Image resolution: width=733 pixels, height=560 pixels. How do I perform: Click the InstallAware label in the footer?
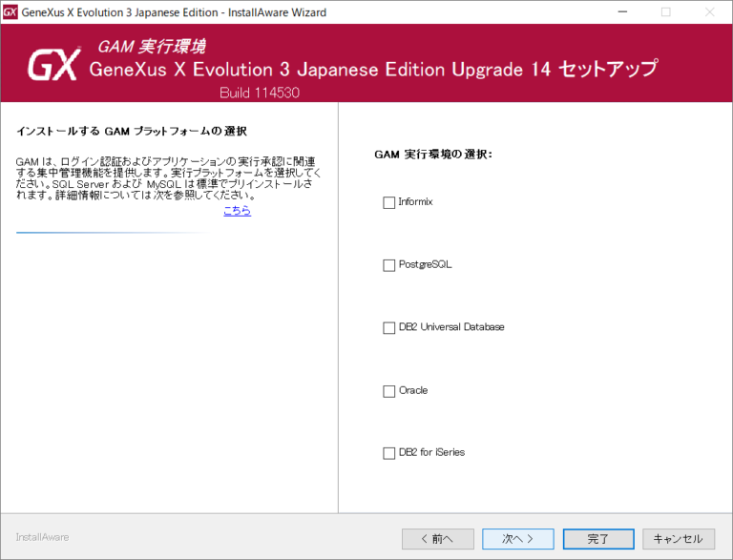point(42,537)
